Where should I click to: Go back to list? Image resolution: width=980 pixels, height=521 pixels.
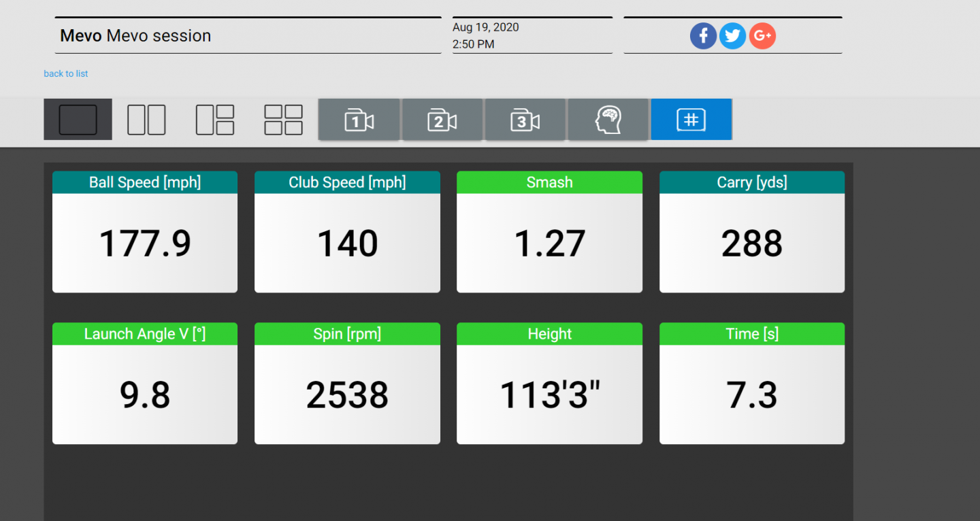pos(66,73)
